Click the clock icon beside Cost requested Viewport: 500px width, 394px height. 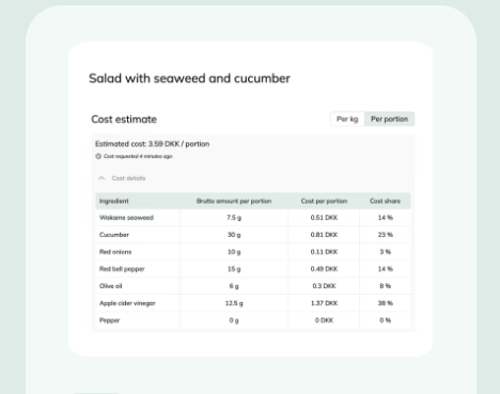(x=98, y=156)
